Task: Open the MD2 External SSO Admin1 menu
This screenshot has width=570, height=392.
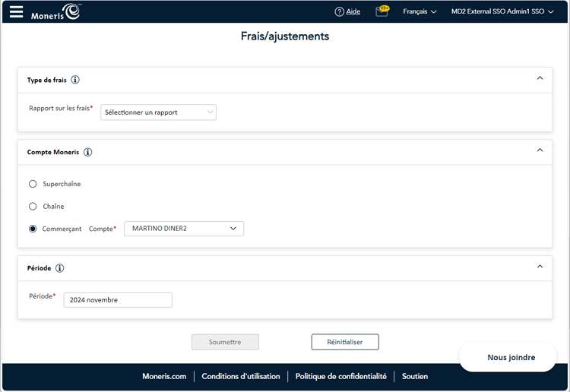Action: point(504,11)
